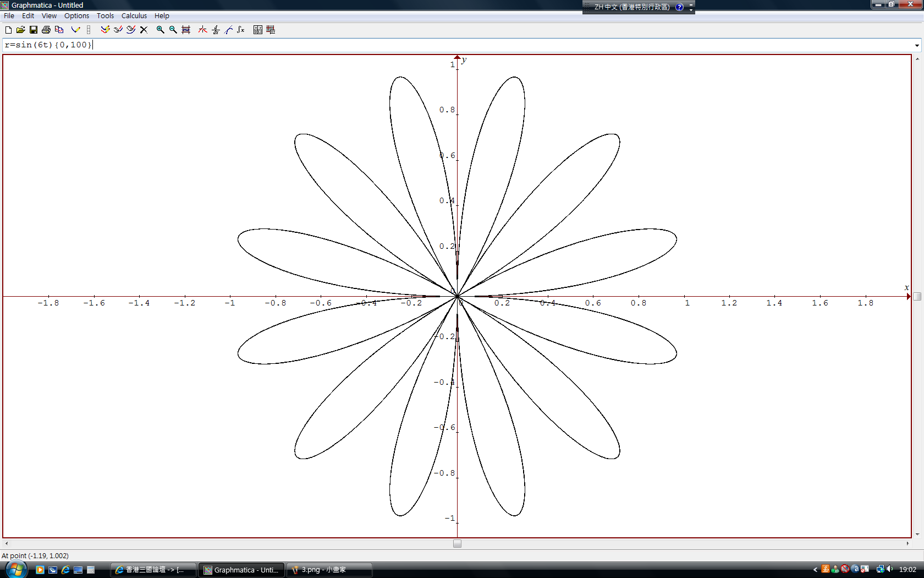This screenshot has width=924, height=578.
Task: Open the Options menu
Action: click(x=76, y=16)
